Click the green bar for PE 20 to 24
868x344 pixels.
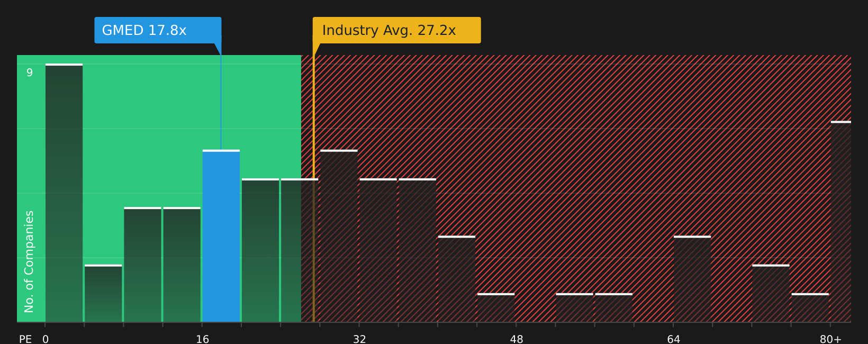click(260, 250)
